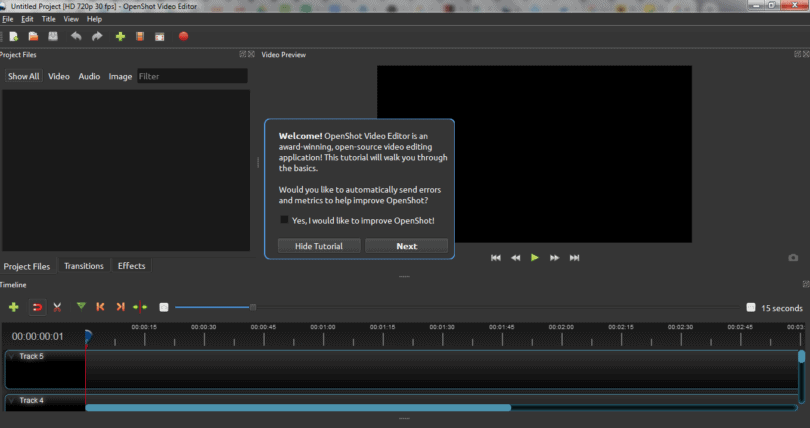
Task: Save the project with the floppy disk icon
Action: coord(53,37)
